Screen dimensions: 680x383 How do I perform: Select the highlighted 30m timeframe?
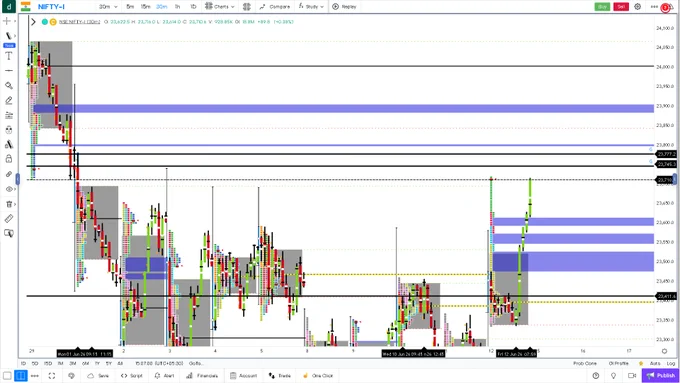tap(161, 7)
